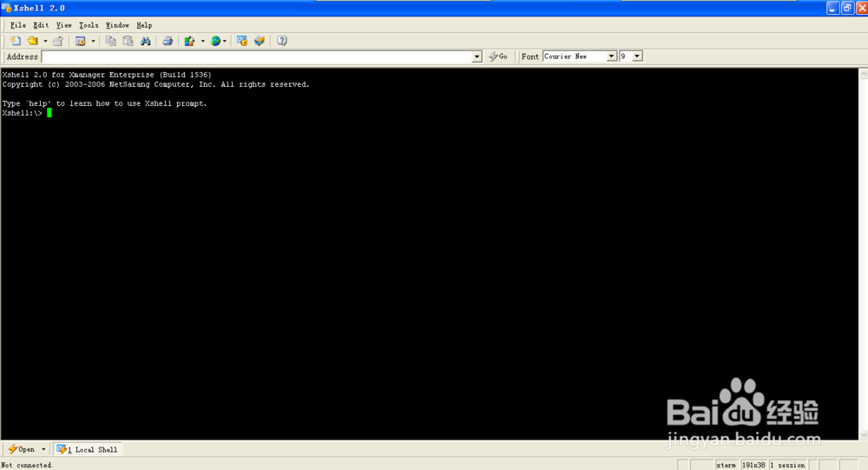Click the terminal scrollbar down arrow

pyautogui.click(x=863, y=434)
